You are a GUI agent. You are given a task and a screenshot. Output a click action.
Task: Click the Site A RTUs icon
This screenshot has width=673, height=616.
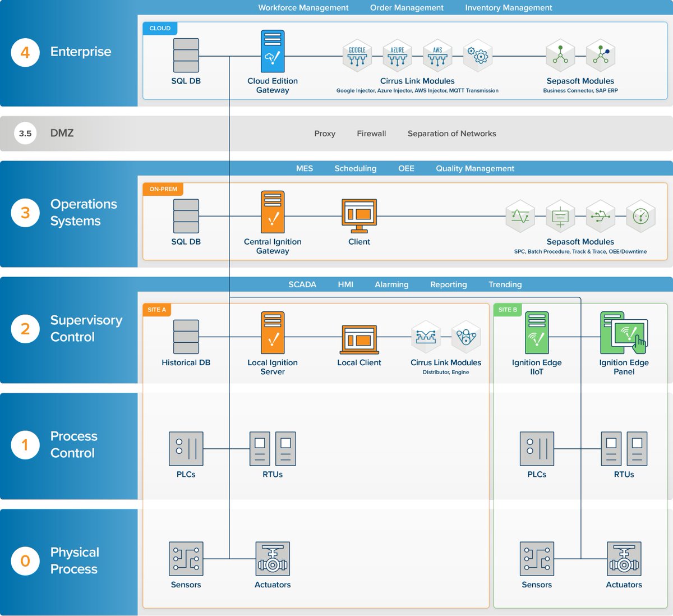point(273,449)
